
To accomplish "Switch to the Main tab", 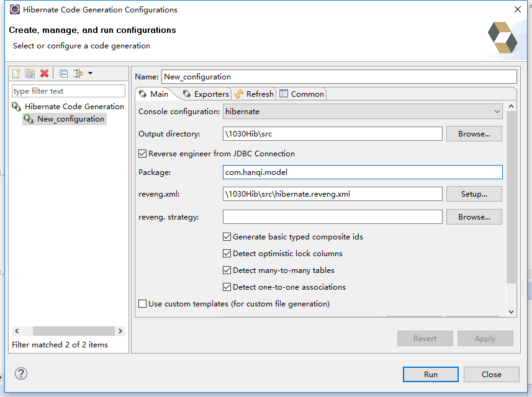I will pos(155,94).
